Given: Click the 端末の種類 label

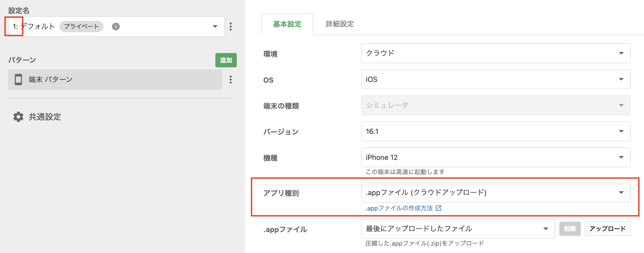Looking at the screenshot, I should [281, 106].
